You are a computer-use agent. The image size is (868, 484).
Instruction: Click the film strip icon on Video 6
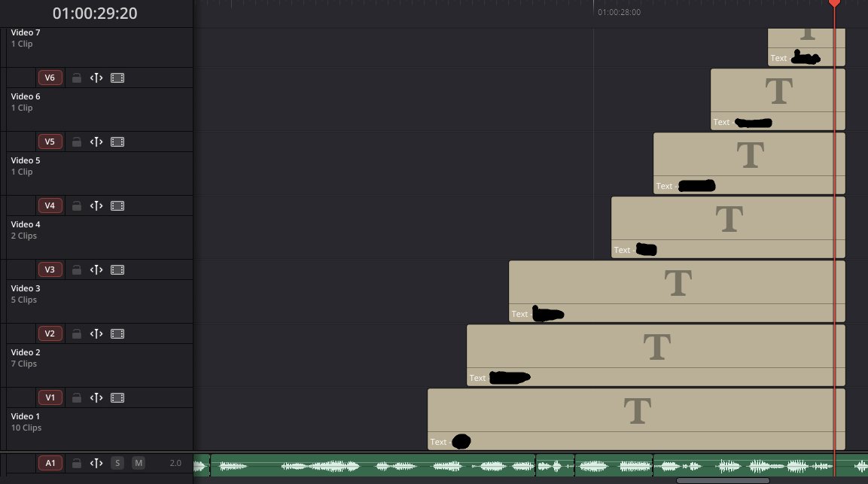pos(117,78)
